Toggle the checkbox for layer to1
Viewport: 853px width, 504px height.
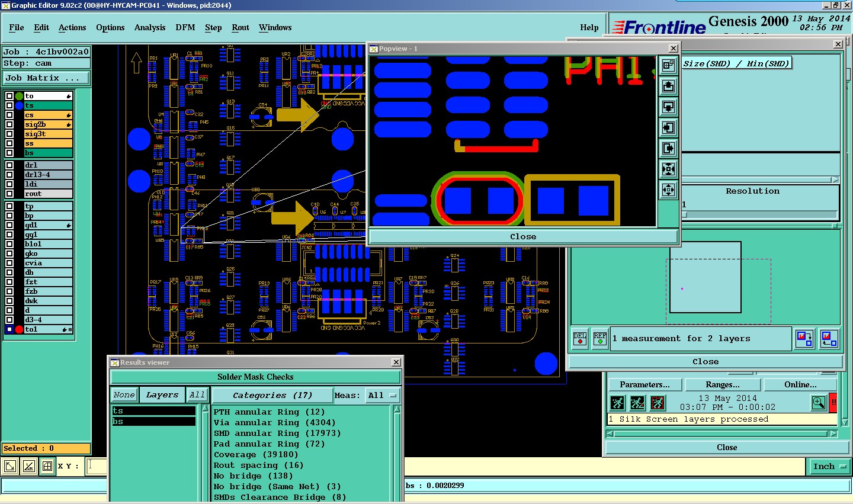click(x=9, y=329)
